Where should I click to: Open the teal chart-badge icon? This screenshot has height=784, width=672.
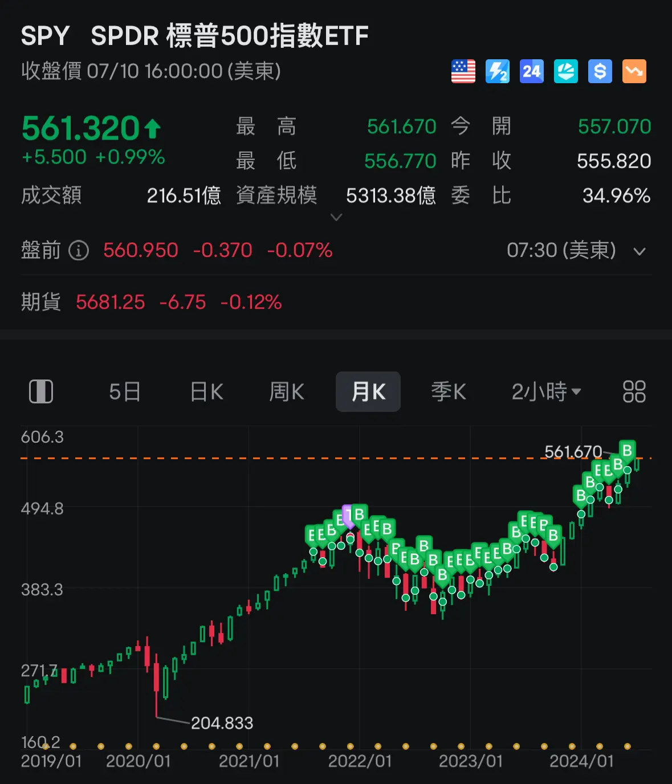(x=566, y=72)
